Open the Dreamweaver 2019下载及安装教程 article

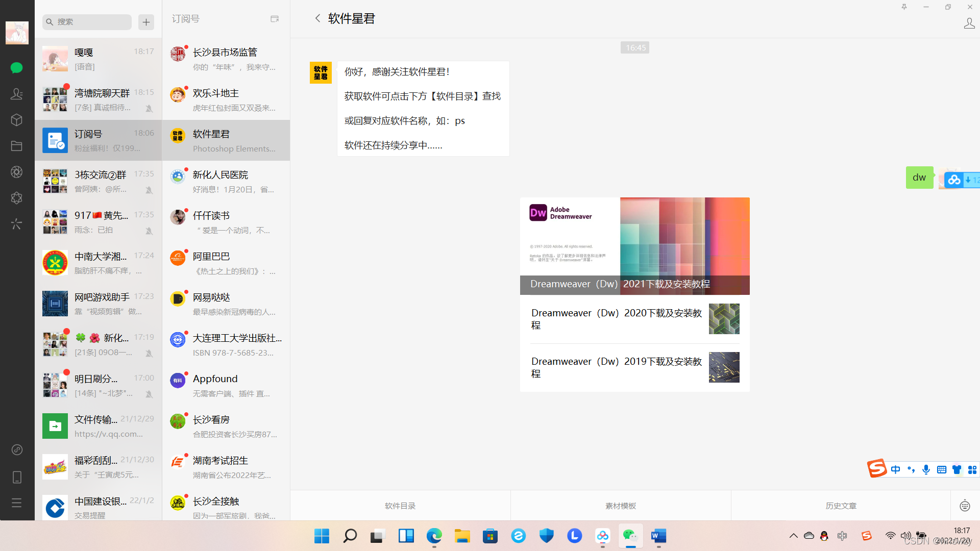(634, 367)
